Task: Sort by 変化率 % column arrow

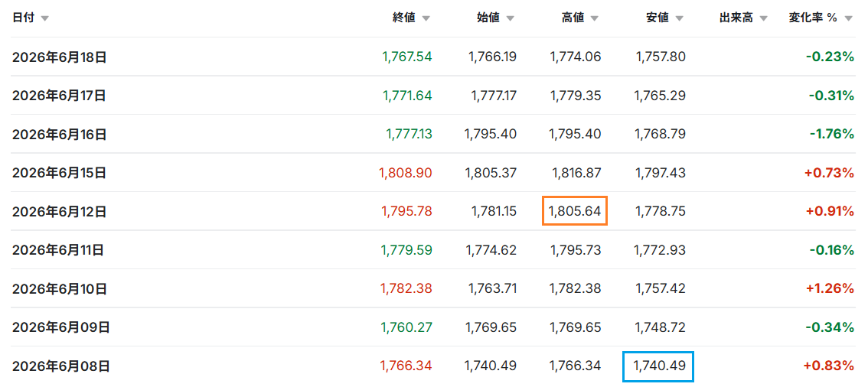Action: 849,18
